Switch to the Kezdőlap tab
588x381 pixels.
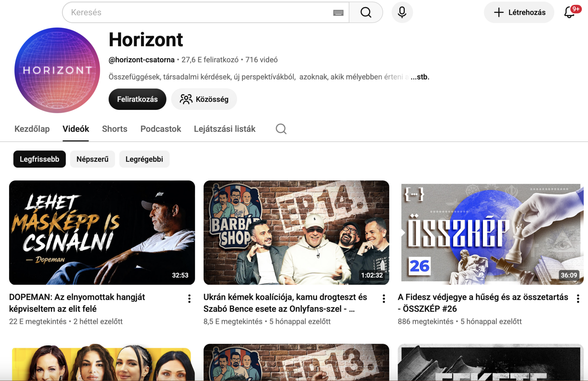click(32, 129)
